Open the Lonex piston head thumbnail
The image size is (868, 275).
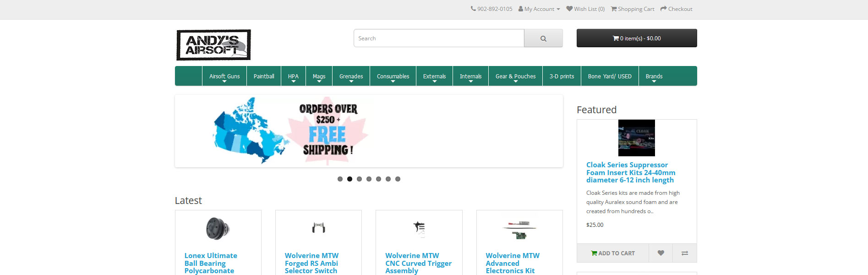pos(218,228)
